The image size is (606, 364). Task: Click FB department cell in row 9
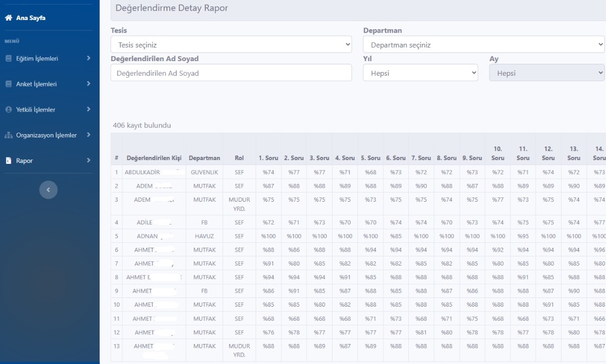pyautogui.click(x=205, y=290)
